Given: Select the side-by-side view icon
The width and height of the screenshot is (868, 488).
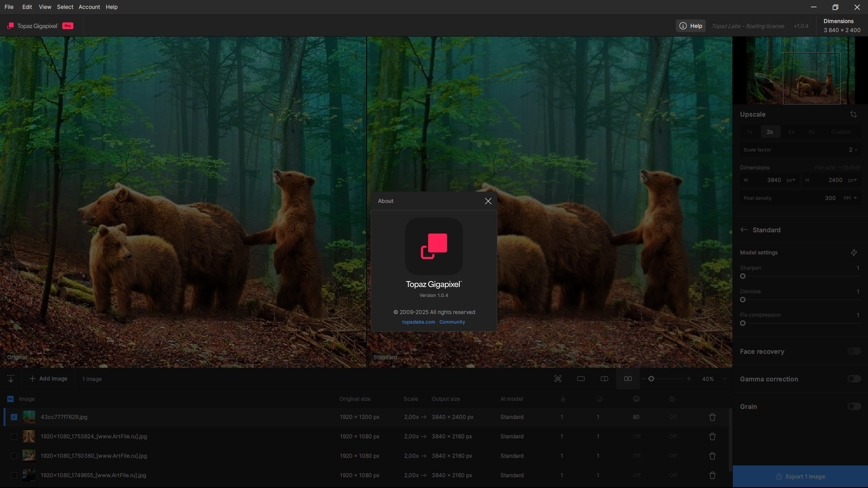Looking at the screenshot, I should (x=628, y=379).
